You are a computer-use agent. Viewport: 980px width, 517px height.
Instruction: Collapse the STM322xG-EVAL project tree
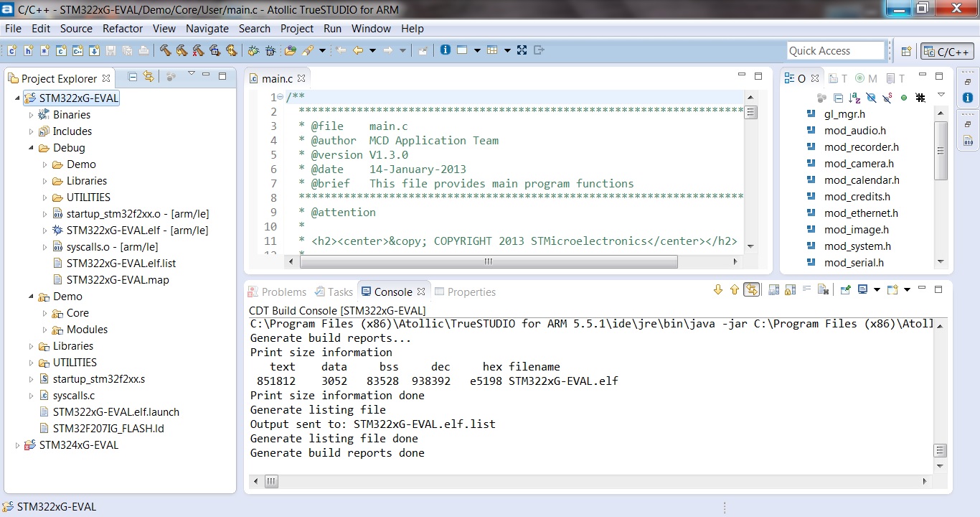[x=17, y=98]
